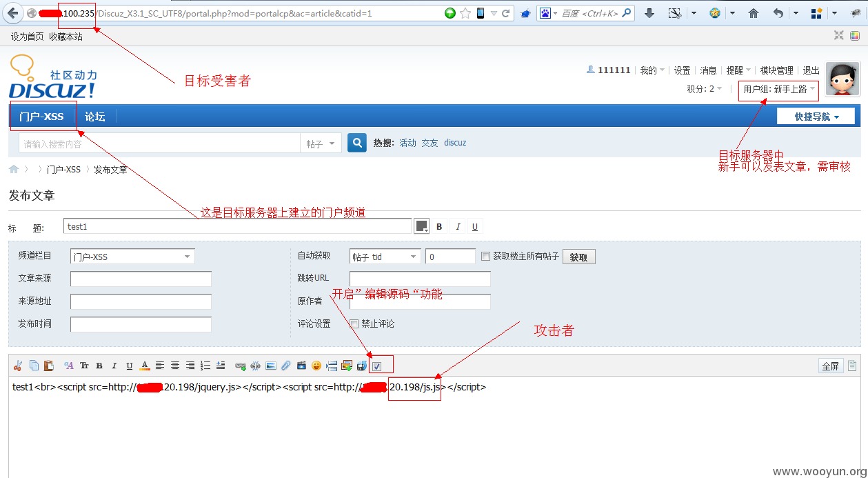
Task: Click the 获取 button
Action: pos(579,257)
